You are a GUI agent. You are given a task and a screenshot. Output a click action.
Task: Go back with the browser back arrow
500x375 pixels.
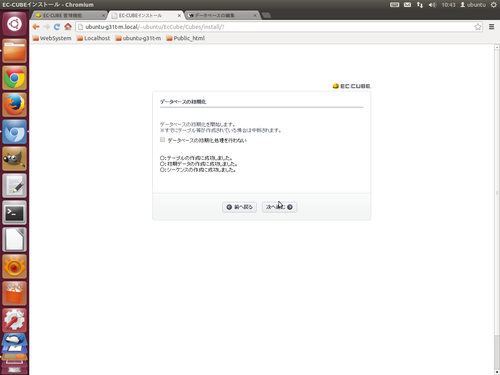[36, 27]
